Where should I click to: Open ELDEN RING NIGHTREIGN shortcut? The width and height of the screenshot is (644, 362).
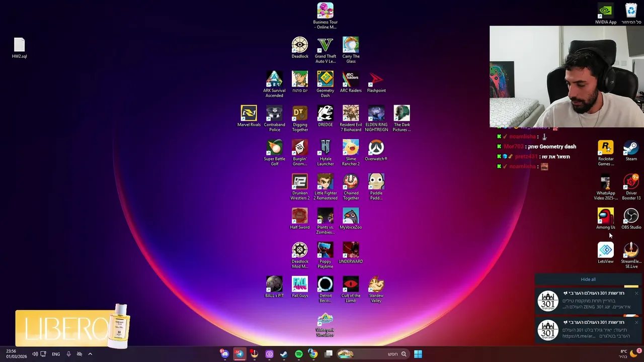376,118
